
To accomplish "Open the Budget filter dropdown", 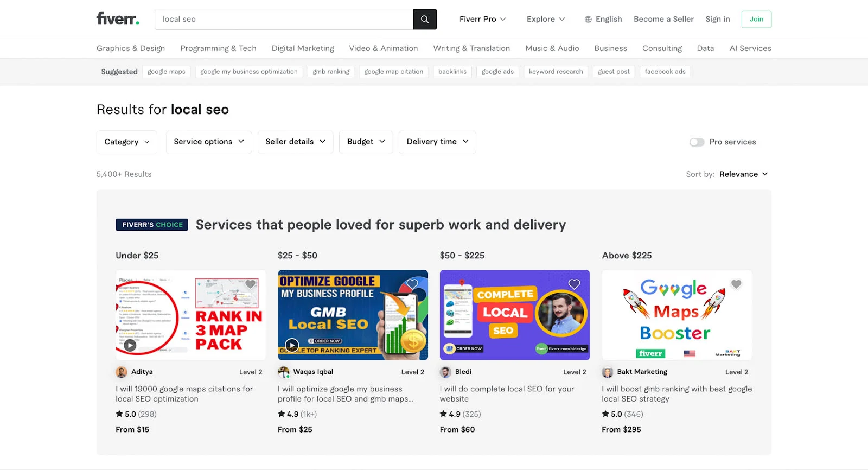I will coord(366,142).
